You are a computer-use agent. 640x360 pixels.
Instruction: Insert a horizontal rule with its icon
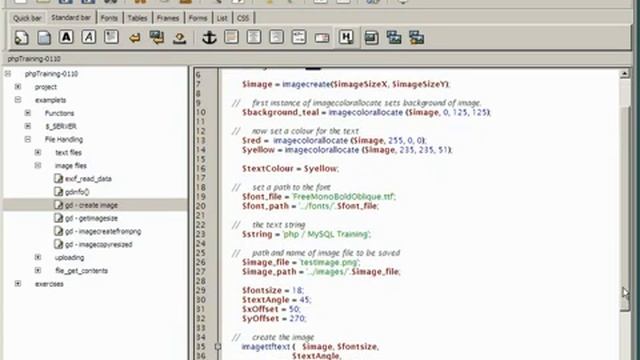(x=231, y=38)
